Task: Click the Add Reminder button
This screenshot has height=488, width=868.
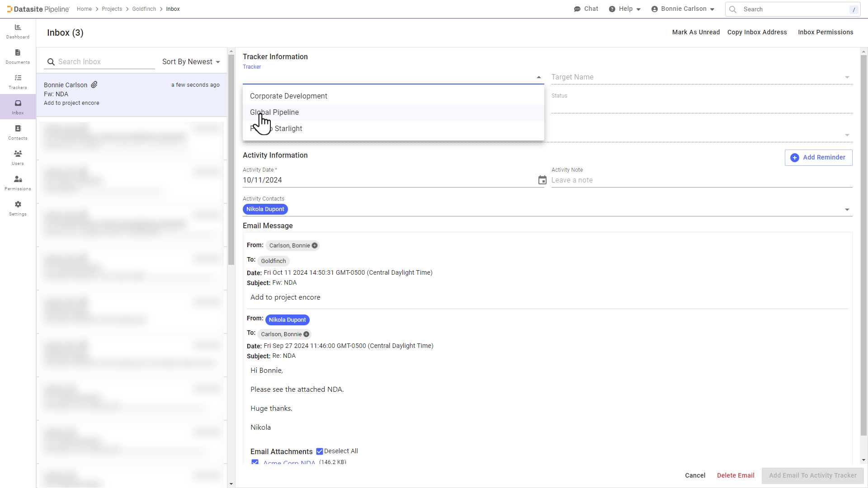Action: (818, 158)
